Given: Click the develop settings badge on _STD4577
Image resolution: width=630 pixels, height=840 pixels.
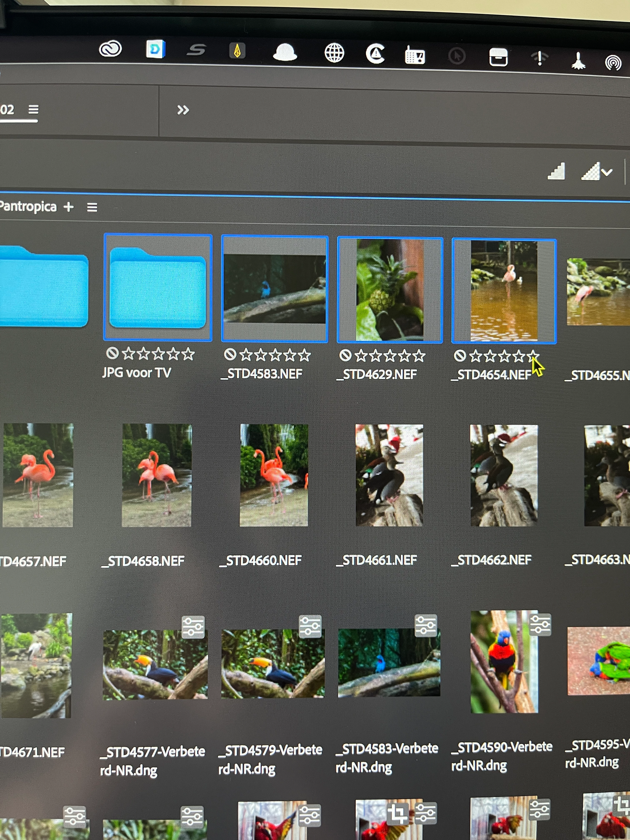Looking at the screenshot, I should point(193,627).
